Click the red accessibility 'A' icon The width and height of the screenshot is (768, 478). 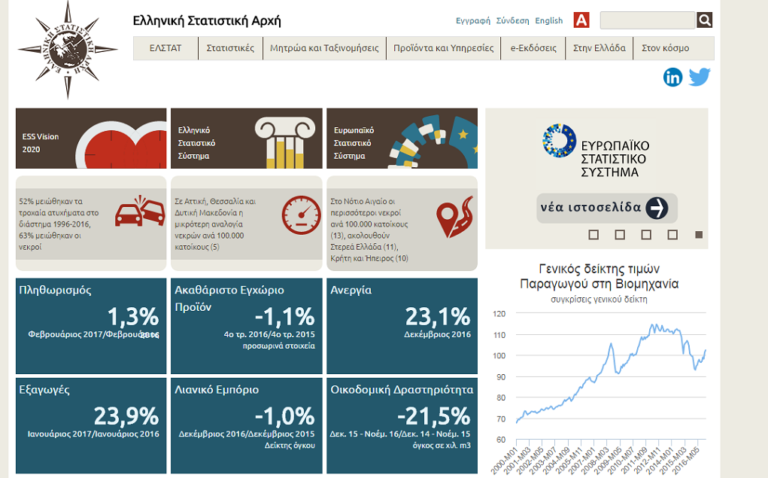(581, 21)
